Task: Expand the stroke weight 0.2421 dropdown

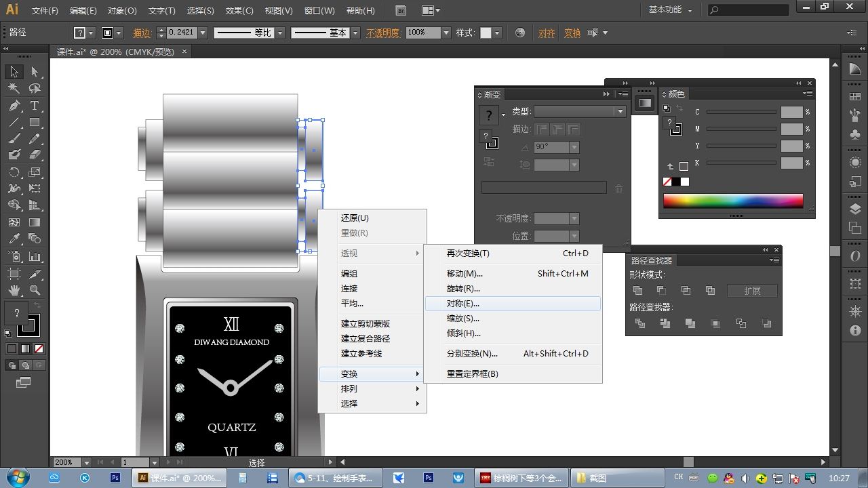Action: [x=202, y=33]
